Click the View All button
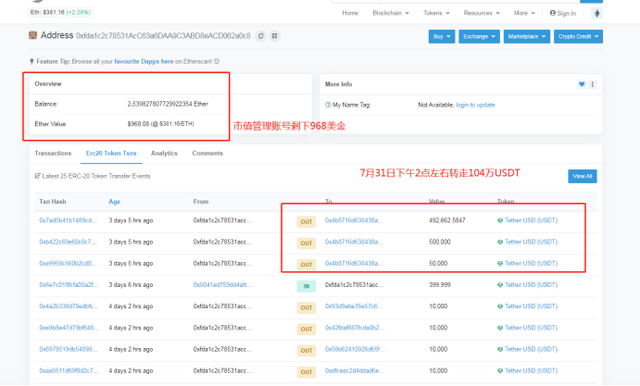This screenshot has width=640, height=386. [x=582, y=176]
